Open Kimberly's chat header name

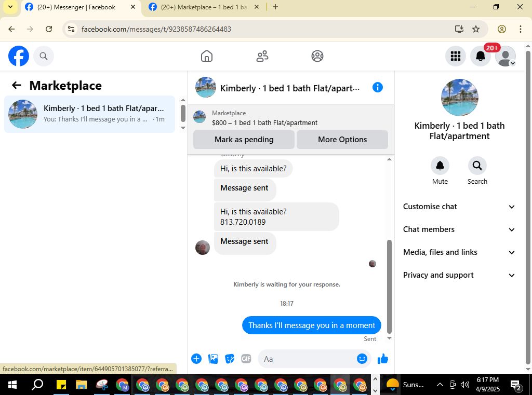290,88
